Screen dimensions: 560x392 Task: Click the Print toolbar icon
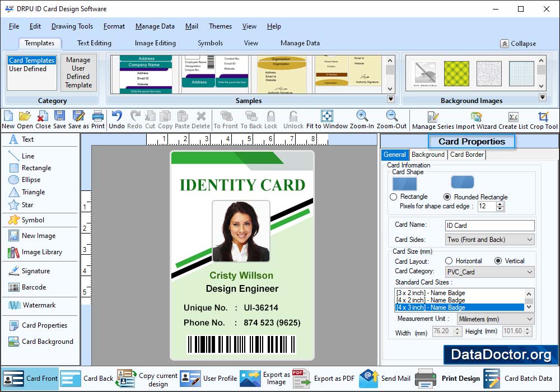click(98, 116)
